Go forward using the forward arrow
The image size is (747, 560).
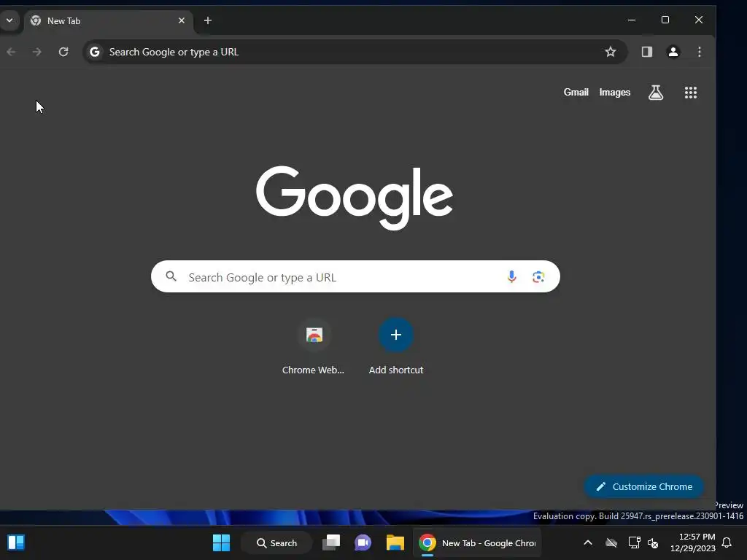pos(36,52)
